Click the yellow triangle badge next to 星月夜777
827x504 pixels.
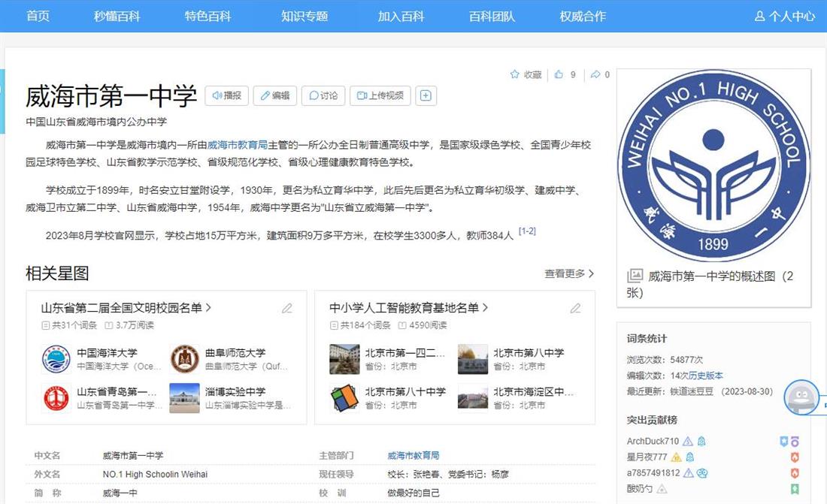point(676,457)
